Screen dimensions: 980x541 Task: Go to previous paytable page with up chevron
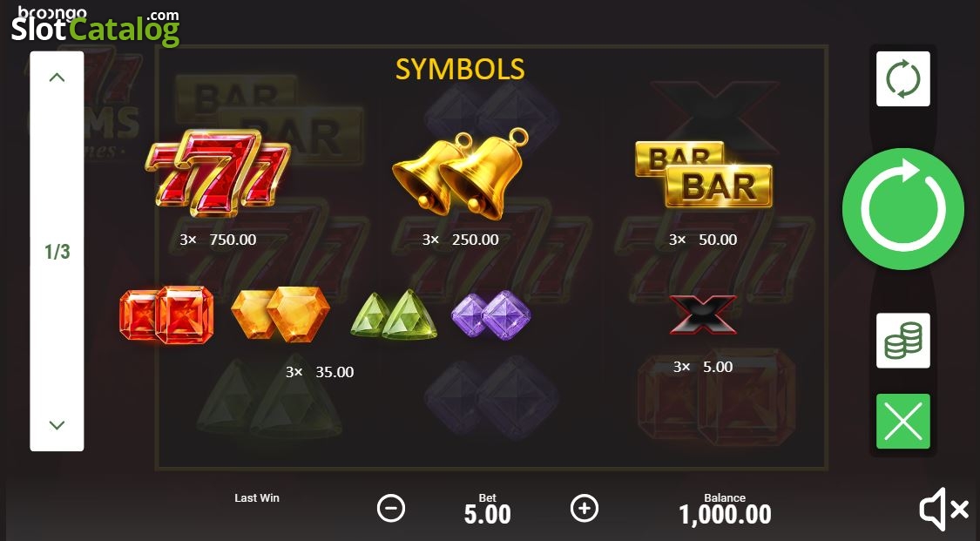[x=57, y=78]
